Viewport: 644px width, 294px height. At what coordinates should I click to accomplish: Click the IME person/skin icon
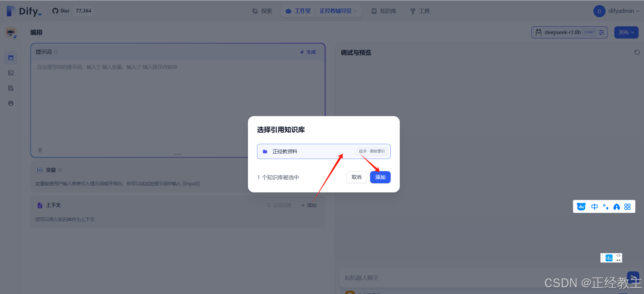coord(617,207)
